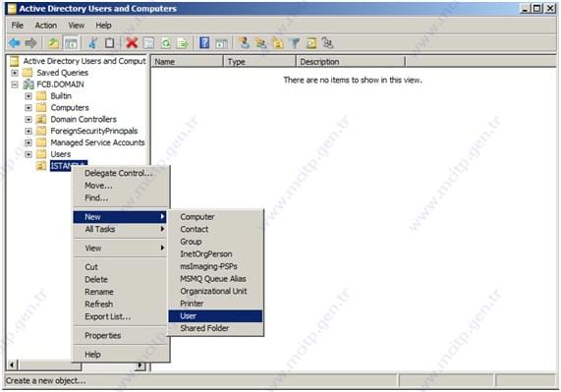Screen dimensions: 561x392
Task: Select MSMQ Queue Alias entry
Action: pos(215,279)
